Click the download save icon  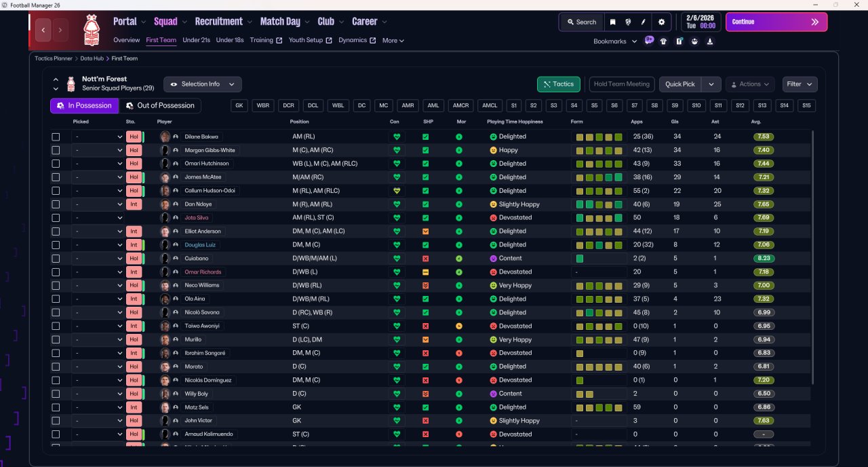(709, 41)
